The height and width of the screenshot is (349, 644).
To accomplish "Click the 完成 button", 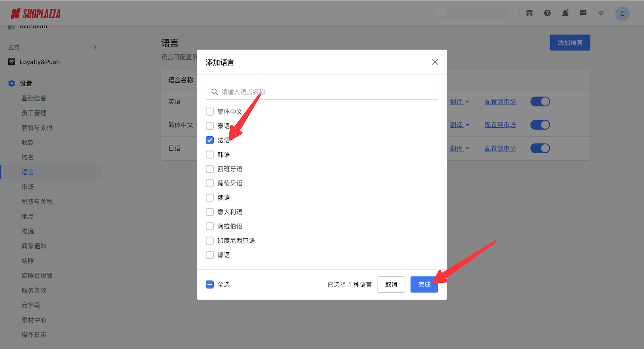I will point(424,285).
